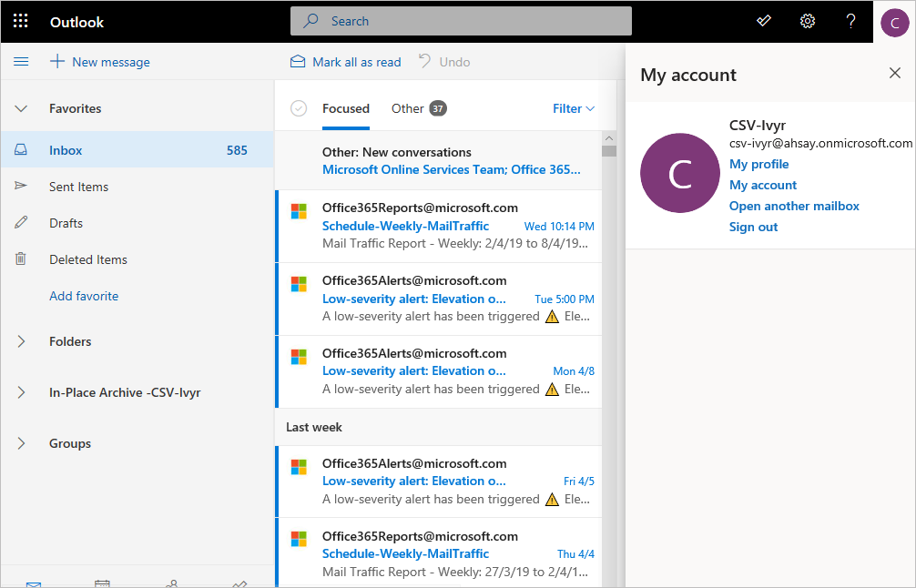
Task: Open the Filter dropdown
Action: (x=573, y=108)
